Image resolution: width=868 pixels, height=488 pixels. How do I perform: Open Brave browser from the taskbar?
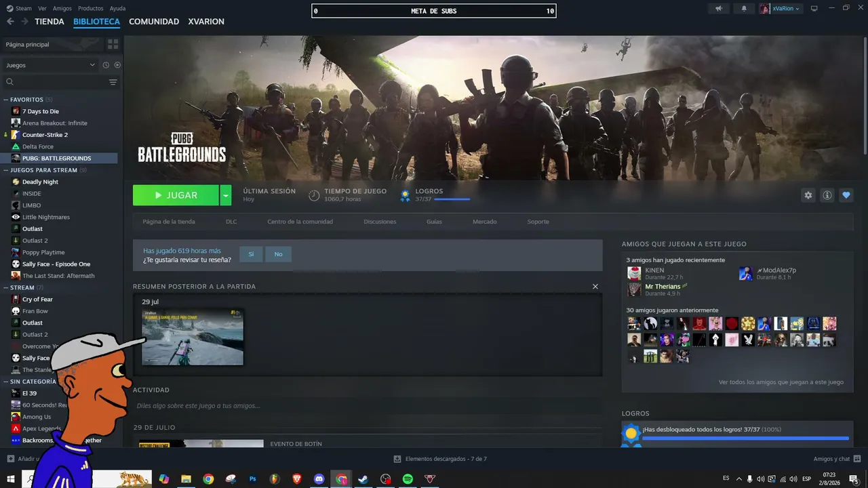pos(296,479)
